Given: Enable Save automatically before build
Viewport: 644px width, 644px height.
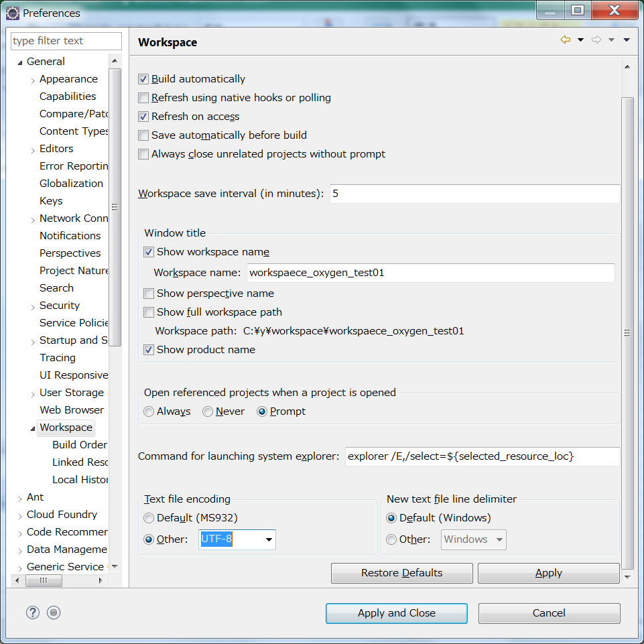Looking at the screenshot, I should [x=143, y=135].
